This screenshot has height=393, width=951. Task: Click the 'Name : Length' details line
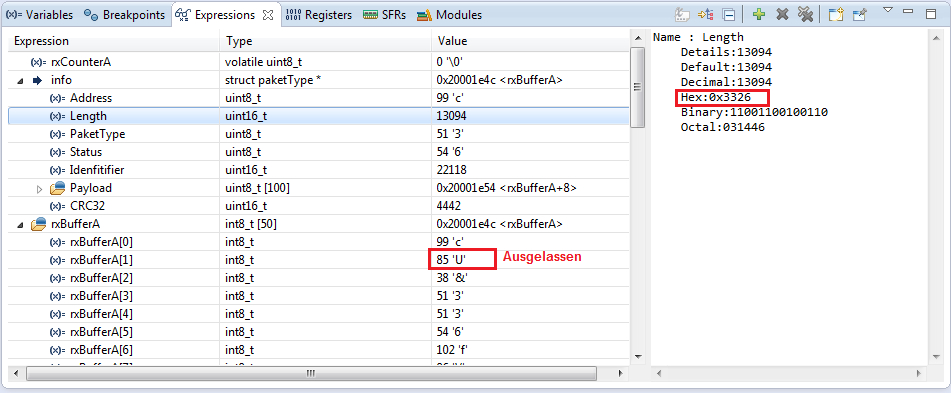pos(698,37)
